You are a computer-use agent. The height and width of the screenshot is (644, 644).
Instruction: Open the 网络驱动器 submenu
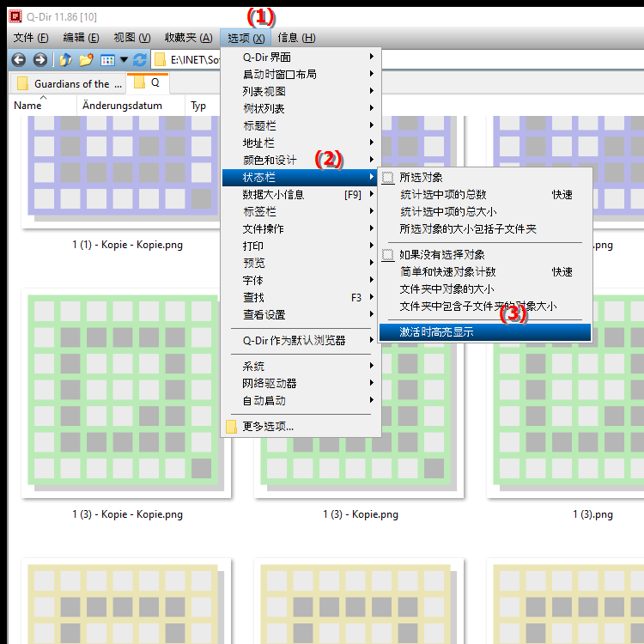[x=301, y=383]
